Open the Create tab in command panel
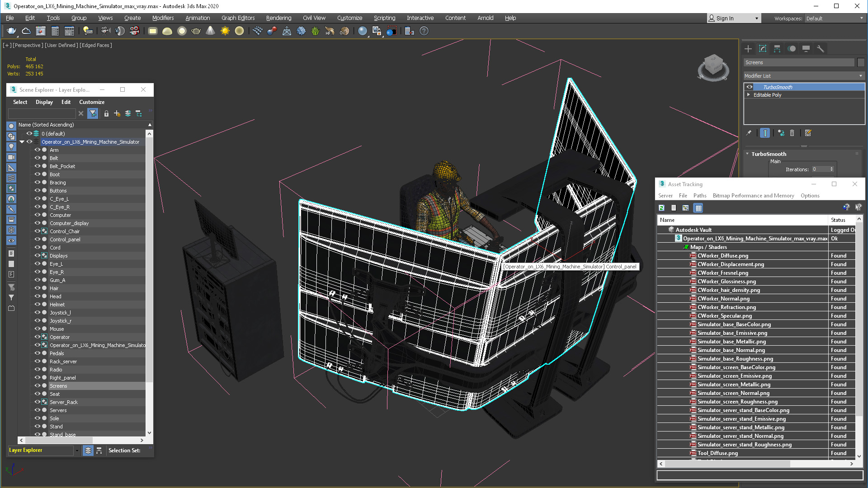Viewport: 868px width, 488px height. (x=748, y=49)
